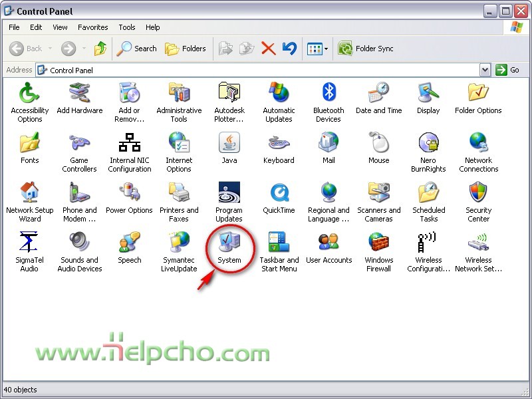
Task: Open Scanners and Cameras
Action: click(378, 202)
